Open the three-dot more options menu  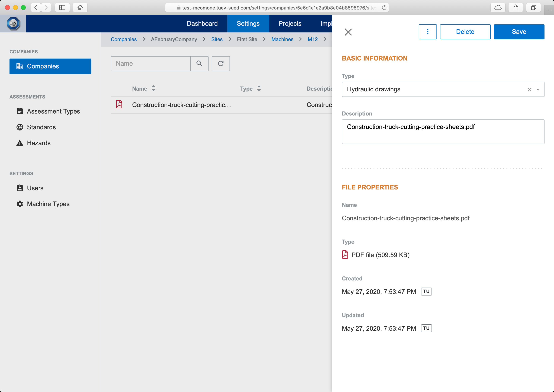click(427, 32)
